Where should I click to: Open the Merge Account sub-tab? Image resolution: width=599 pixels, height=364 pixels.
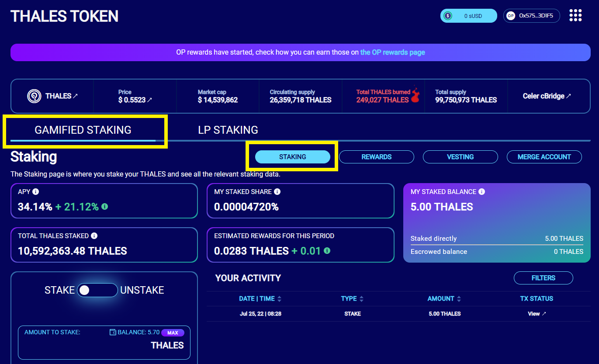click(x=544, y=157)
